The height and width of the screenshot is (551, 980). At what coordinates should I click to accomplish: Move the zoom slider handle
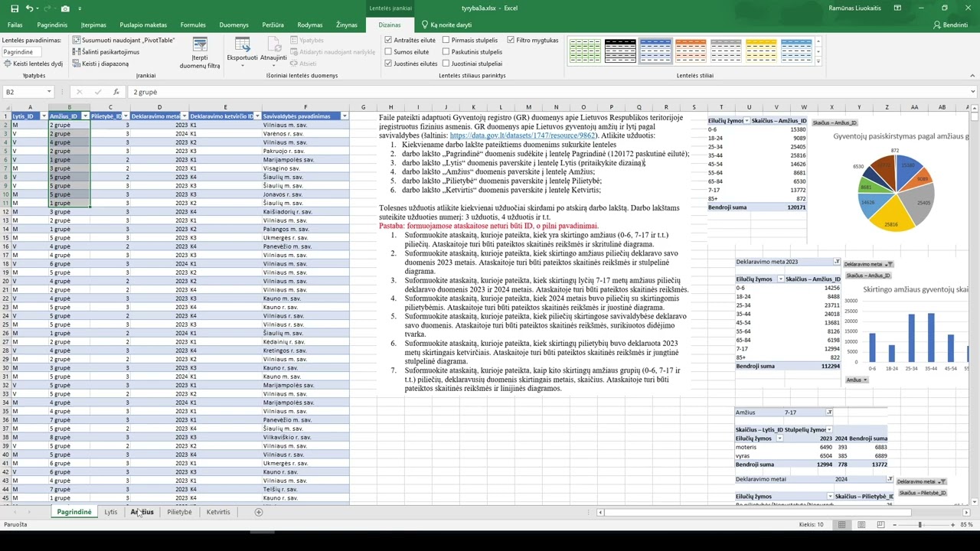point(920,525)
